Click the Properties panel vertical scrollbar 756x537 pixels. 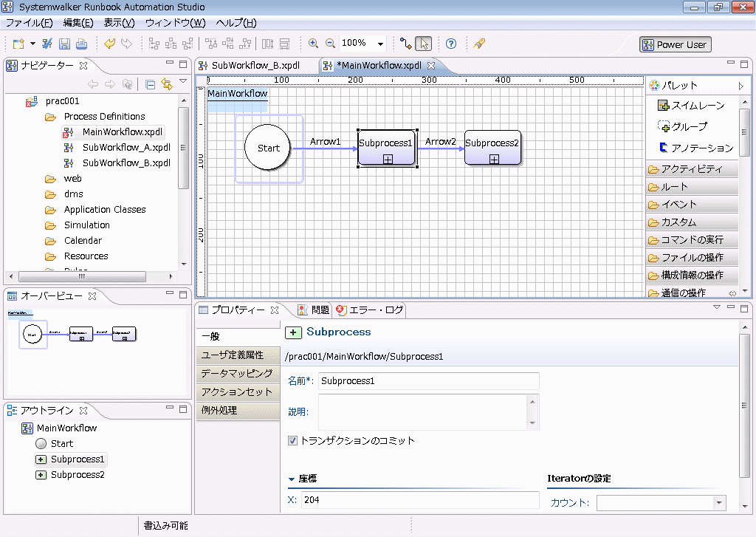click(x=744, y=406)
